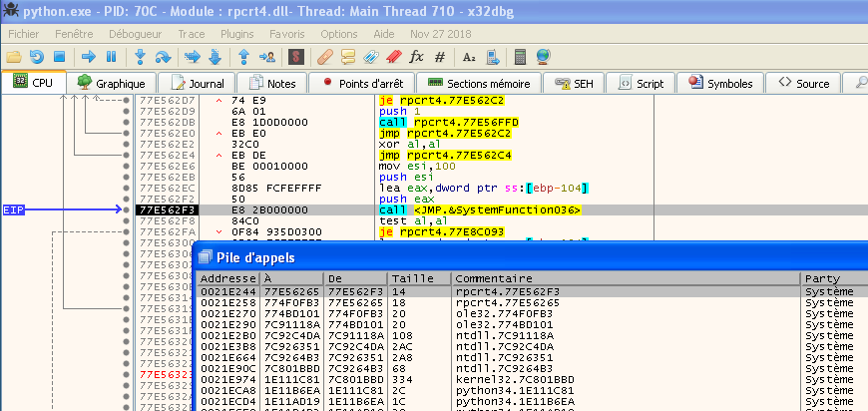
Task: Open the Débogueur menu
Action: [x=136, y=34]
